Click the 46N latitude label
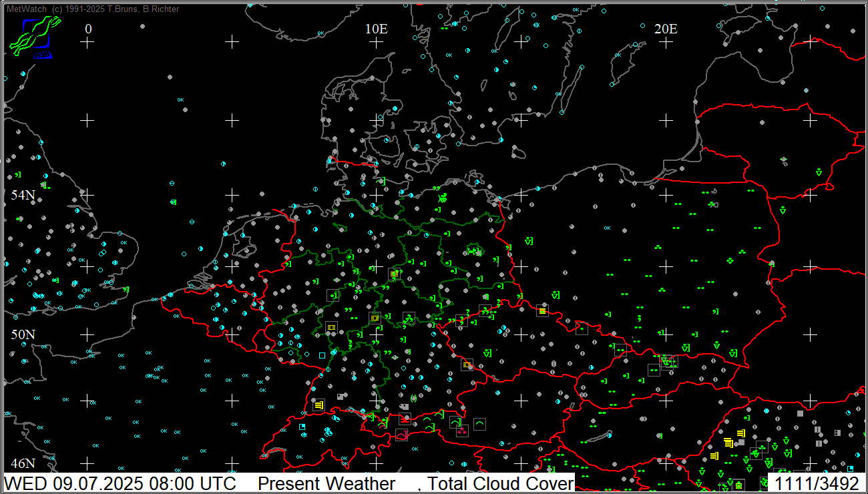Image resolution: width=868 pixels, height=494 pixels. tap(23, 463)
